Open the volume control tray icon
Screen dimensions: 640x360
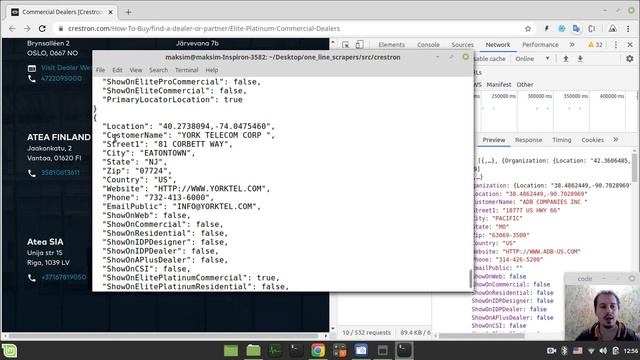tap(603, 351)
